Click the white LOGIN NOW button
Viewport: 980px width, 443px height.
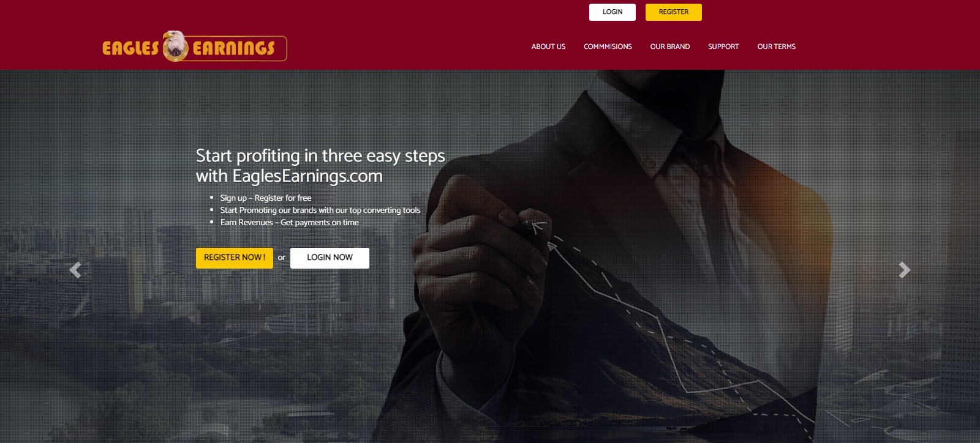(330, 258)
